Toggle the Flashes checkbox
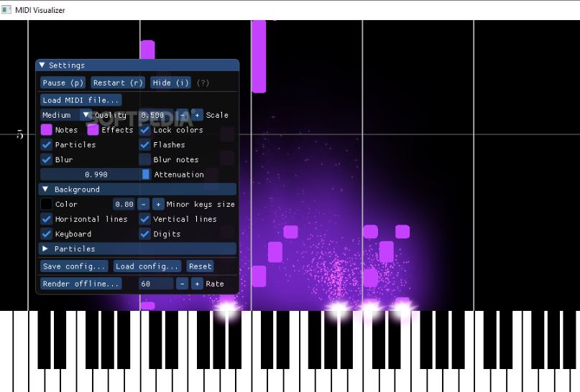 [145, 144]
